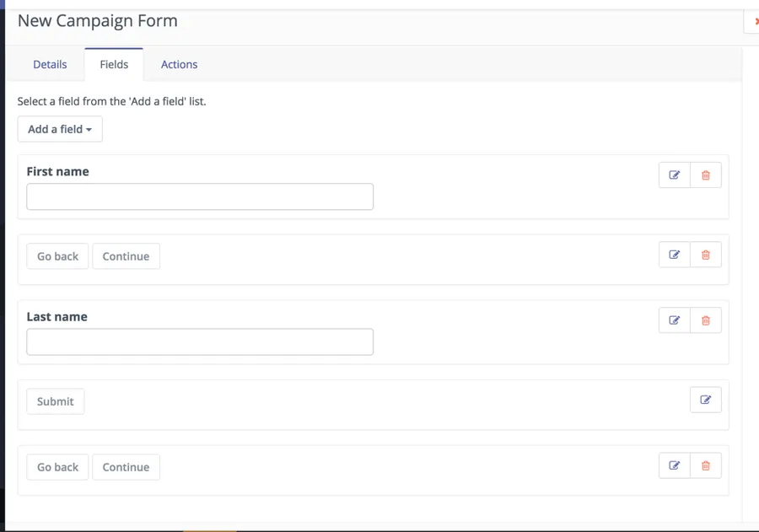Viewport: 759px width, 532px height.
Task: Delete the first Go back/Continue row
Action: pyautogui.click(x=706, y=255)
